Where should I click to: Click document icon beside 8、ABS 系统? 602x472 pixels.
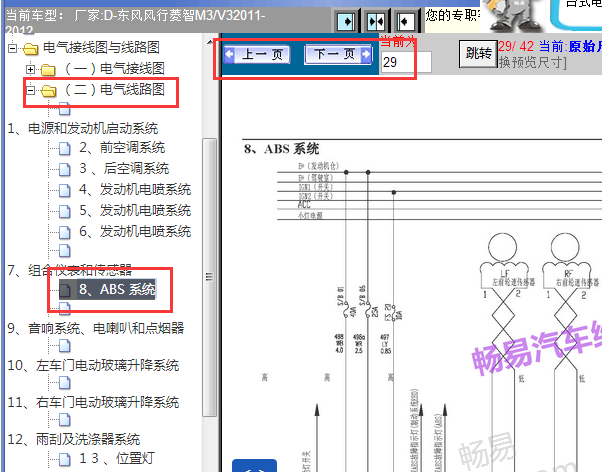click(x=65, y=290)
